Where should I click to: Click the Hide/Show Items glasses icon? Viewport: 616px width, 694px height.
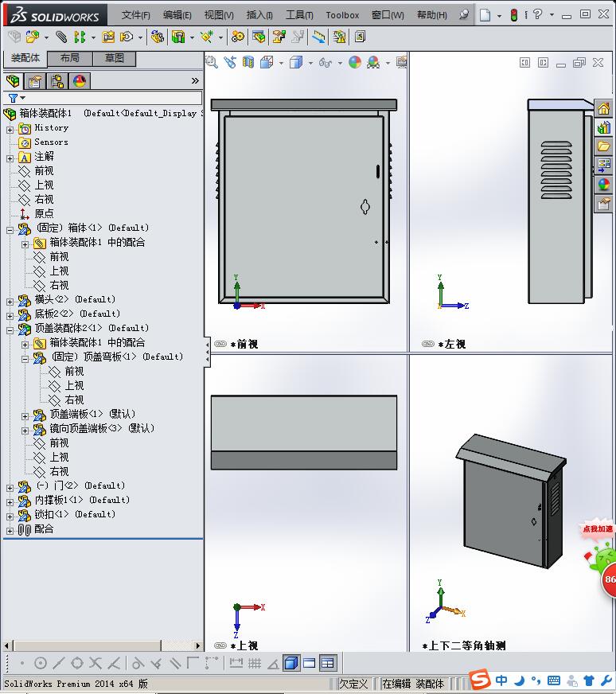[326, 63]
